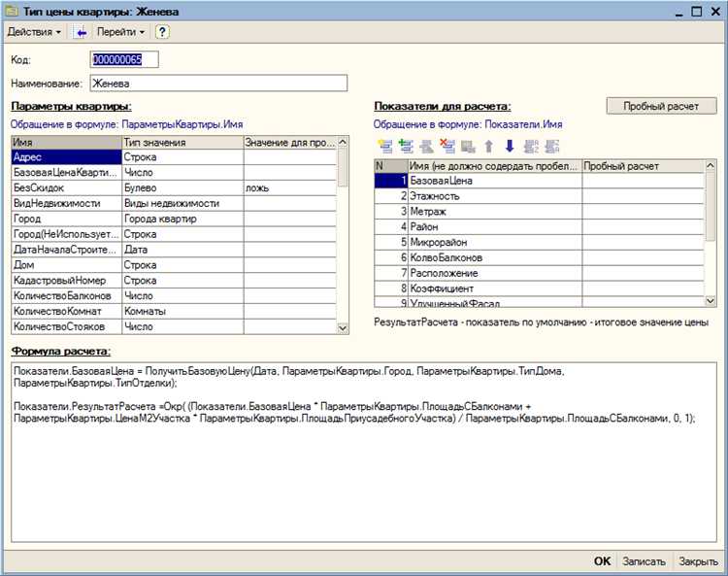Click the Виды недвижимости type cell
728x576 pixels.
182,203
